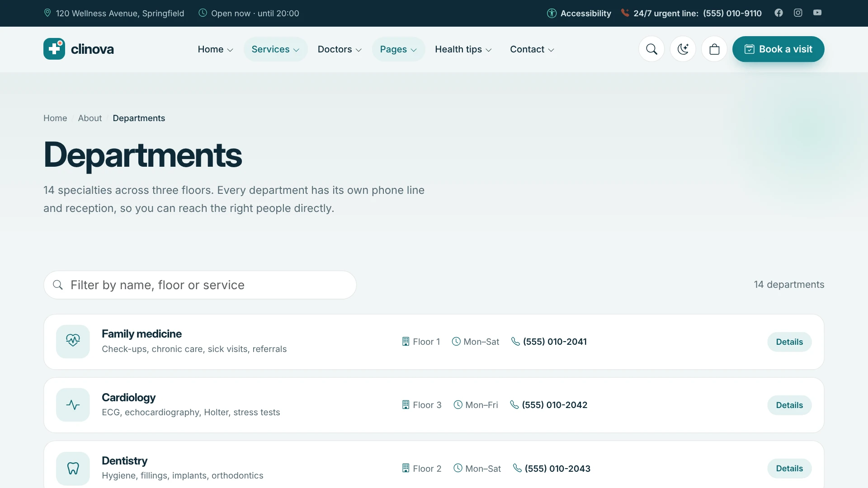Expand the Contact dropdown chevron
Viewport: 868px width, 488px height.
tap(551, 50)
